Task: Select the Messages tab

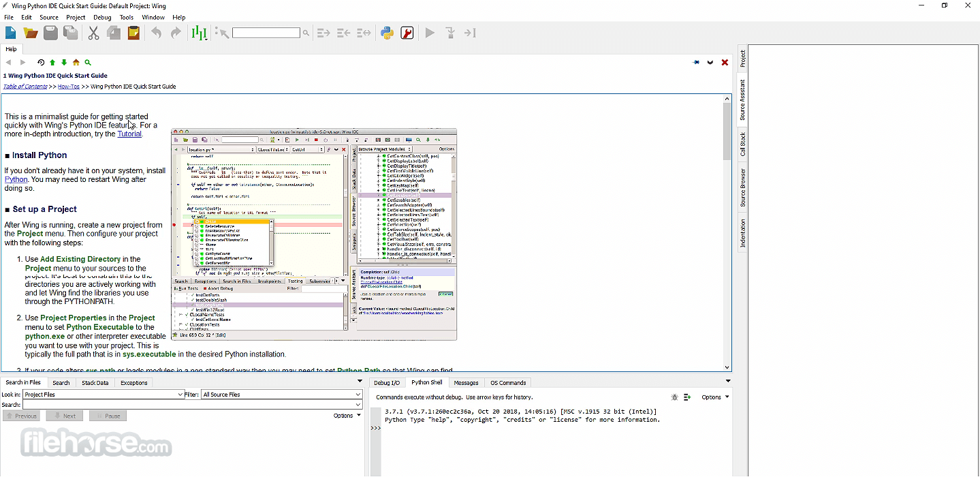Action: (x=467, y=383)
